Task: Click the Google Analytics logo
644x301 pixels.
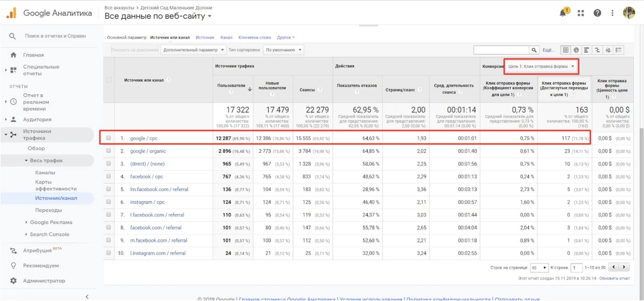Action: pos(12,13)
